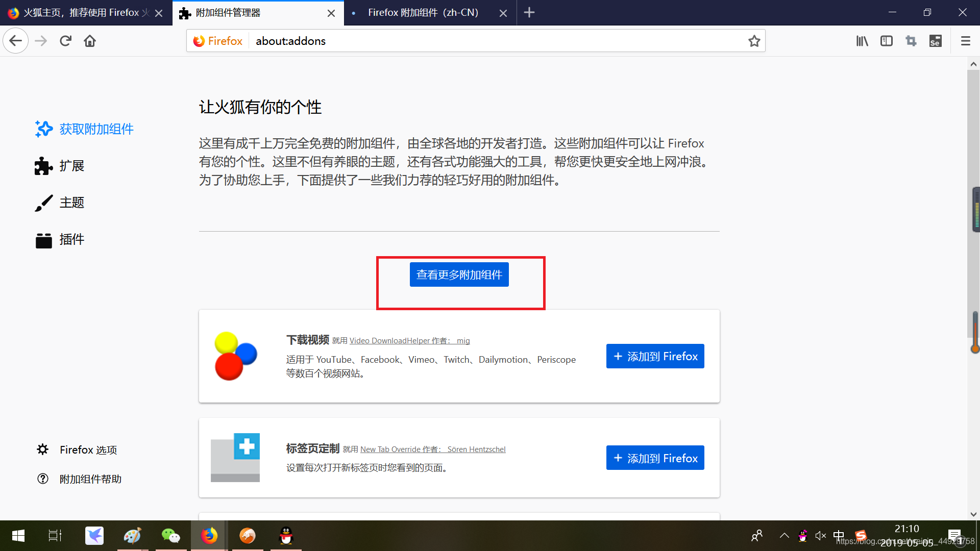Close the Firefox 附加组件 (zh-CN) tab
The image size is (980, 551).
(503, 13)
